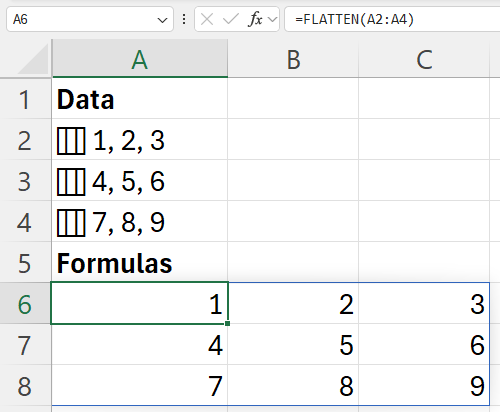Click empty cell B3
500x412 pixels.
click(x=293, y=181)
